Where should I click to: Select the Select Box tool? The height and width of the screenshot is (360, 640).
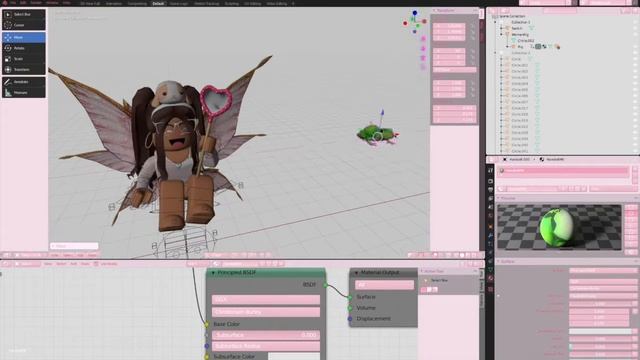click(x=24, y=14)
